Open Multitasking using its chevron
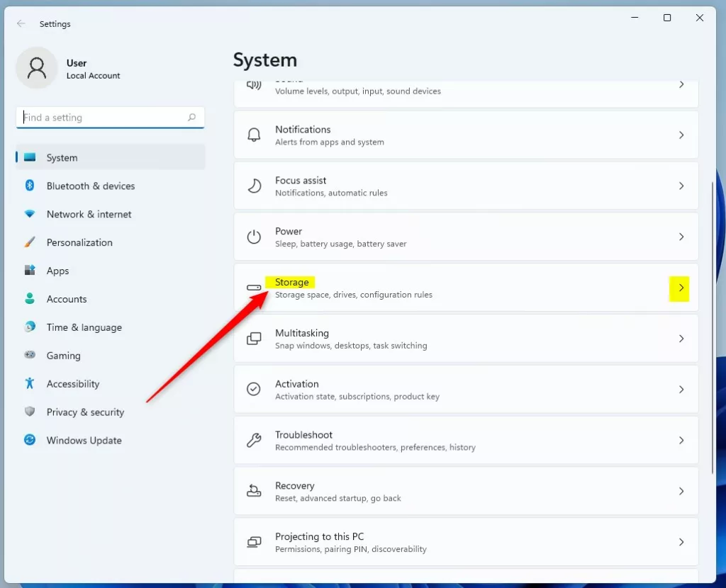The height and width of the screenshot is (588, 726). click(x=681, y=339)
